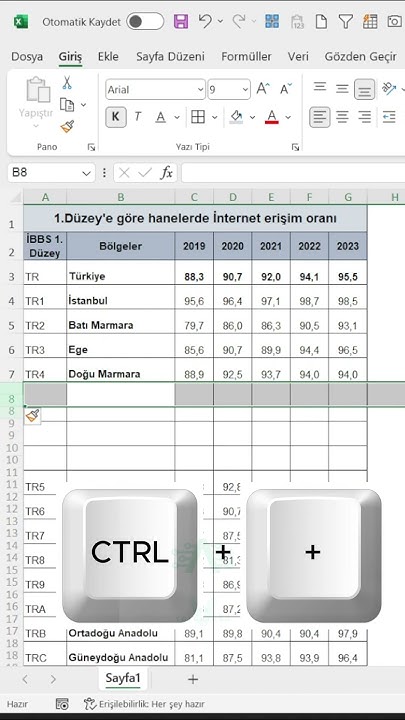Viewport: 405px width, 720px height.
Task: Click into the formula bar field
Action: [x=293, y=173]
